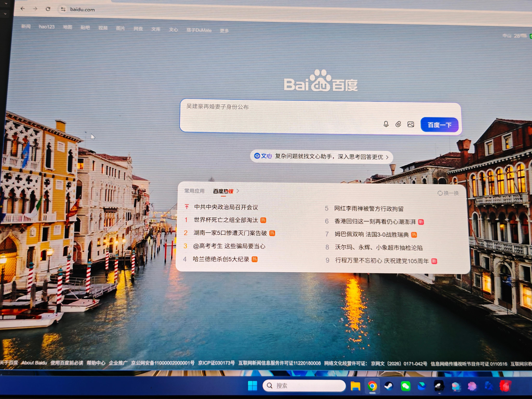Open hot search 哈兰德绝杀创5大纪录
This screenshot has height=399, width=532.
pyautogui.click(x=221, y=259)
